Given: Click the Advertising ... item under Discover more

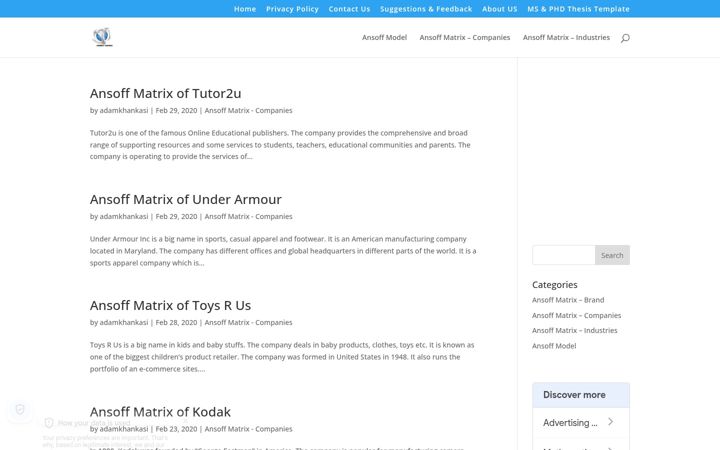Looking at the screenshot, I should tap(581, 422).
